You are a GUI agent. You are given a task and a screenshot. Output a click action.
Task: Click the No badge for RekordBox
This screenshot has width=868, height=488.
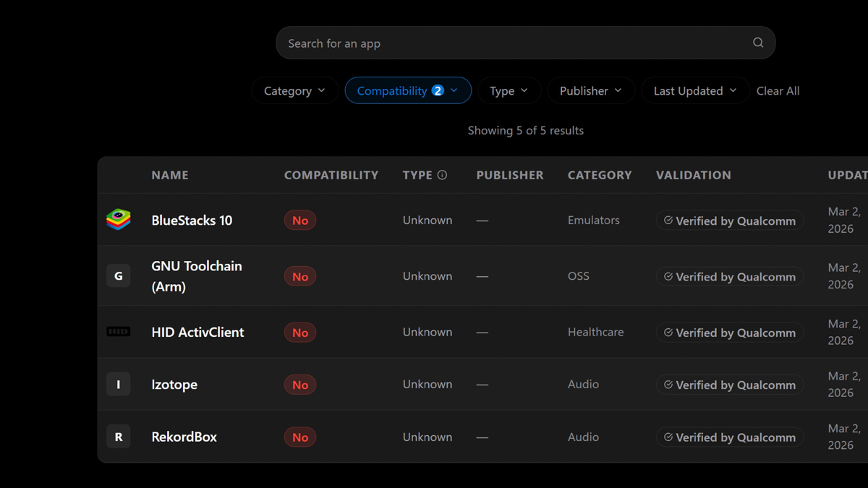tap(300, 437)
